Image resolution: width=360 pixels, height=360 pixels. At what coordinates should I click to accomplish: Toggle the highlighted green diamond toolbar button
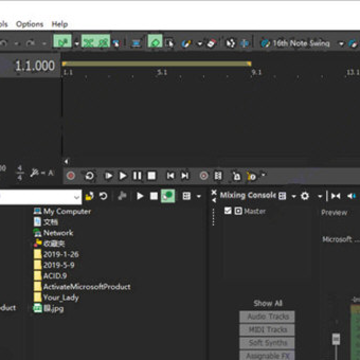(x=155, y=42)
